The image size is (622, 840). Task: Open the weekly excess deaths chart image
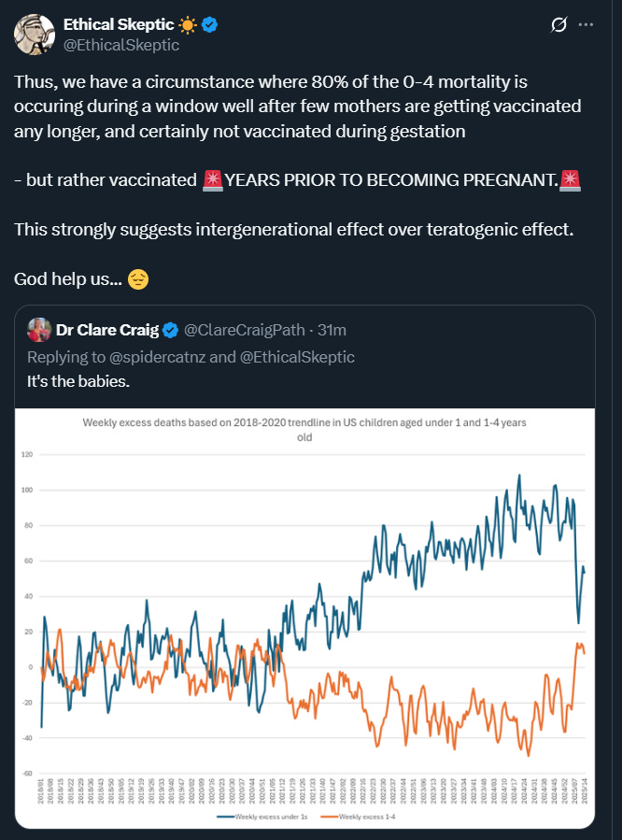[x=304, y=619]
